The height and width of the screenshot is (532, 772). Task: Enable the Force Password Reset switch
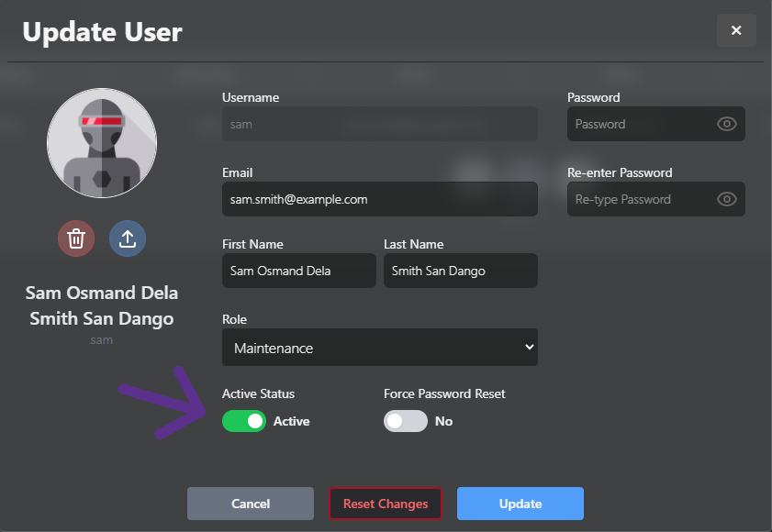click(x=406, y=421)
